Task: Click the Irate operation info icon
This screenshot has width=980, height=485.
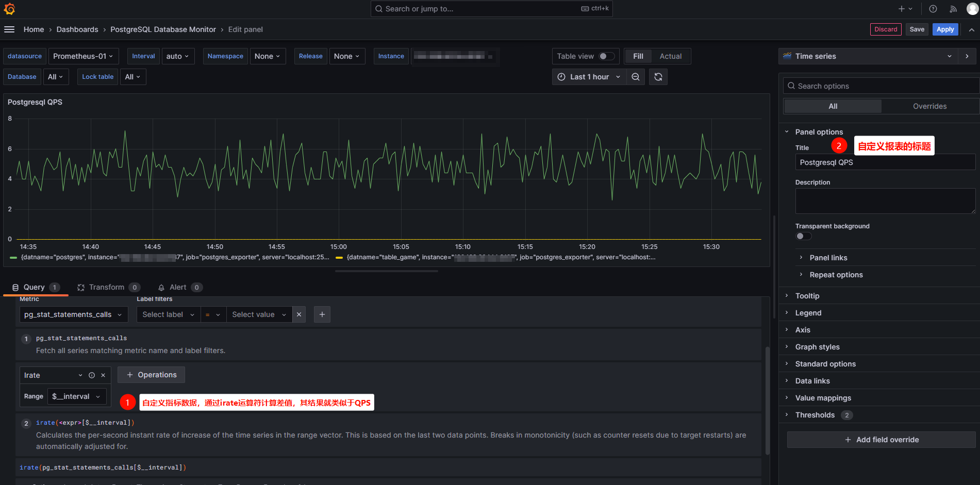Action: pos(92,375)
